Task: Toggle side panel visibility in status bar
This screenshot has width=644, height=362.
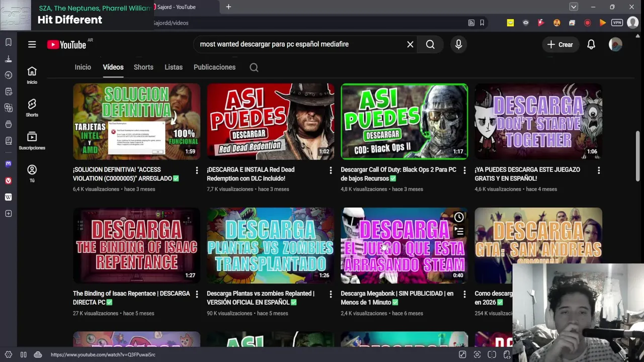Action: coord(23,354)
